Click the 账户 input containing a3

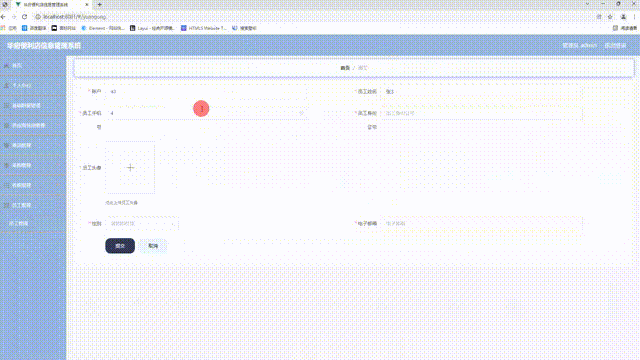point(207,91)
